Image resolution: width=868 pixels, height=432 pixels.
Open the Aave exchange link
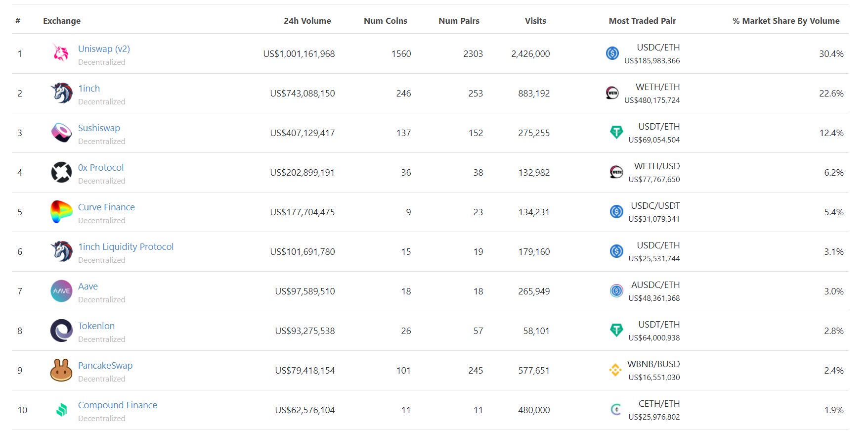88,286
